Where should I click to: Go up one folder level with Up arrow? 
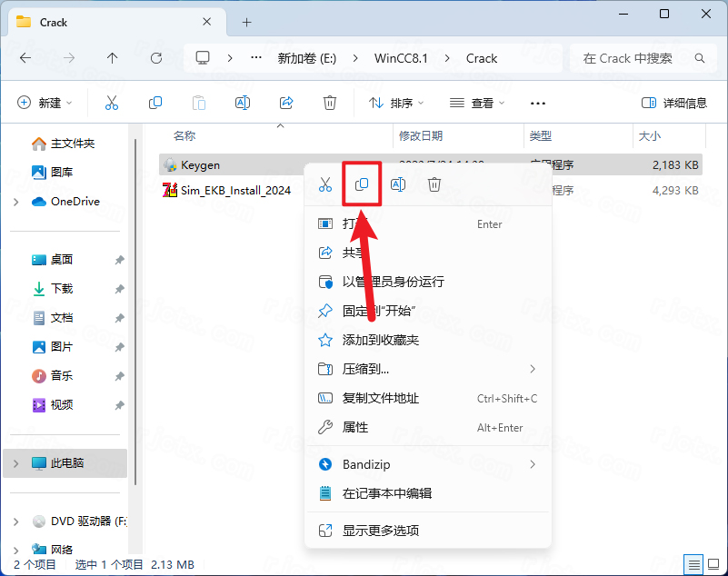(112, 58)
